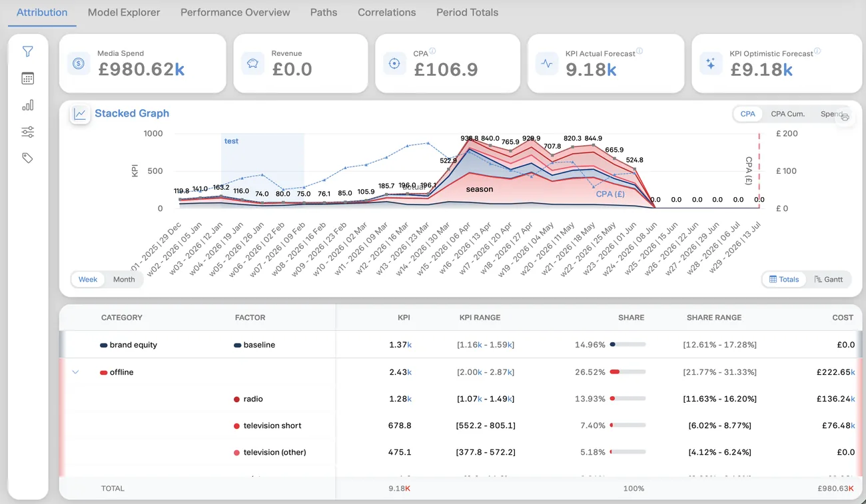The width and height of the screenshot is (866, 504).
Task: Click the info icon next to CPA
Action: pyautogui.click(x=433, y=51)
